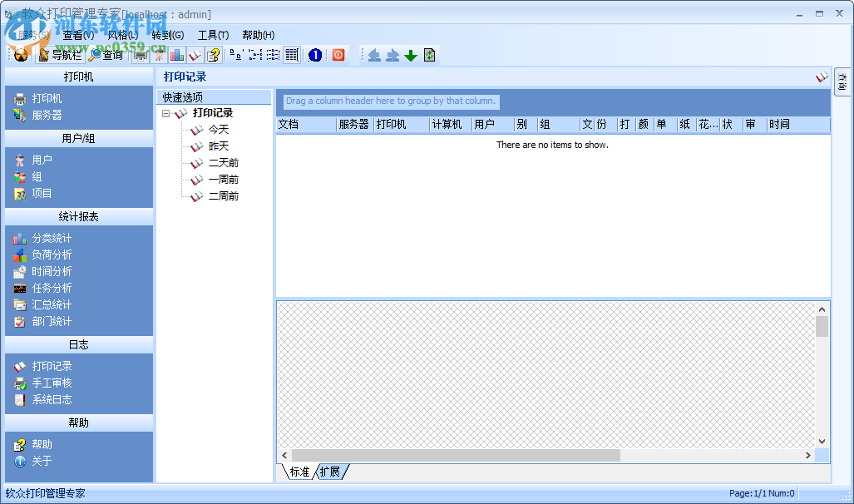
Task: Switch to small icons view
Action: pyautogui.click(x=255, y=55)
